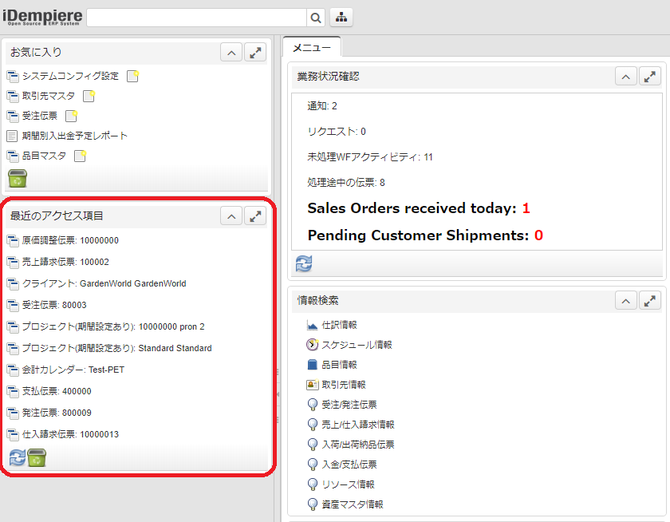Click the search input field in header
The width and height of the screenshot is (670, 522).
pos(197,18)
